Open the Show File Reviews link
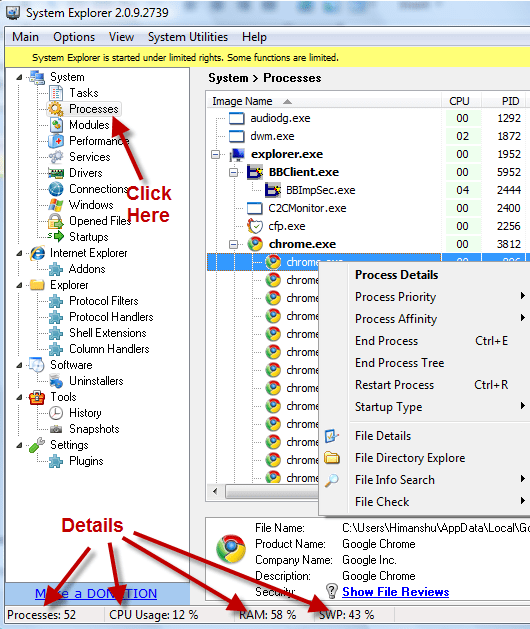530x629 pixels. [396, 592]
